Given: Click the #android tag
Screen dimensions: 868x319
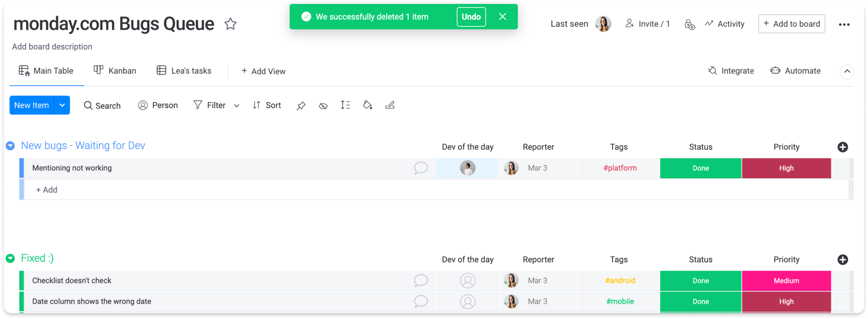Looking at the screenshot, I should 620,280.
